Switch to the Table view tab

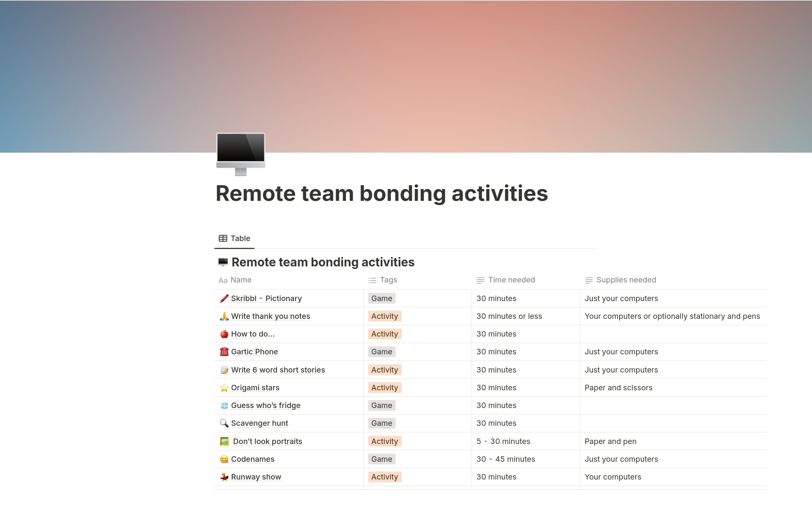234,238
